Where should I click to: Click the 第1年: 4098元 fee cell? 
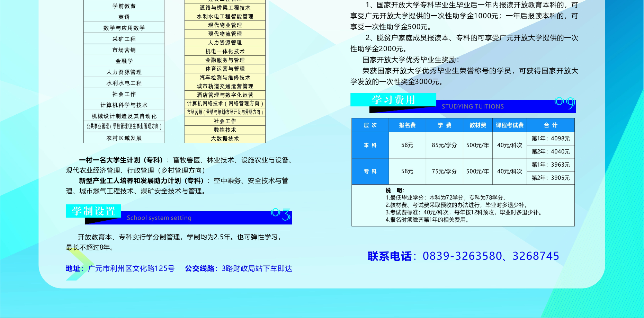click(551, 138)
